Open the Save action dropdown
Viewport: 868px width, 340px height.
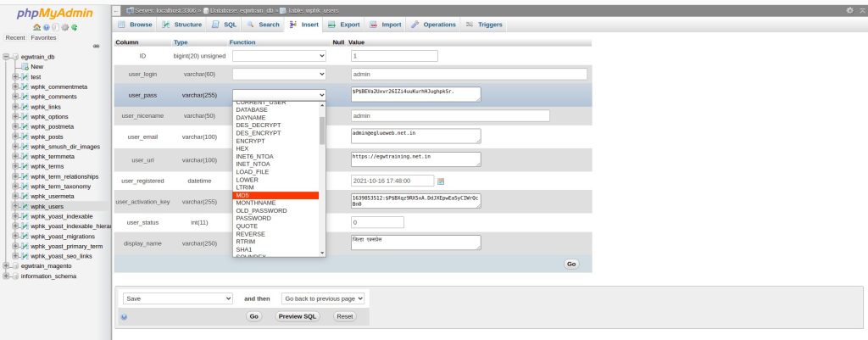pyautogui.click(x=176, y=298)
